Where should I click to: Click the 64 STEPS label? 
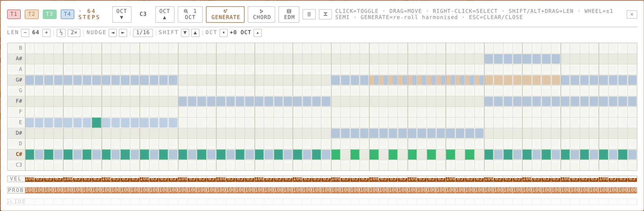coord(89,14)
